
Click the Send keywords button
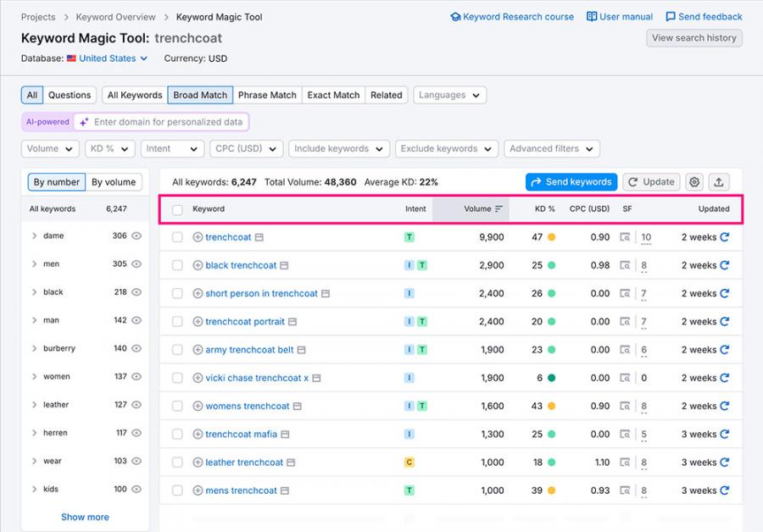[571, 182]
